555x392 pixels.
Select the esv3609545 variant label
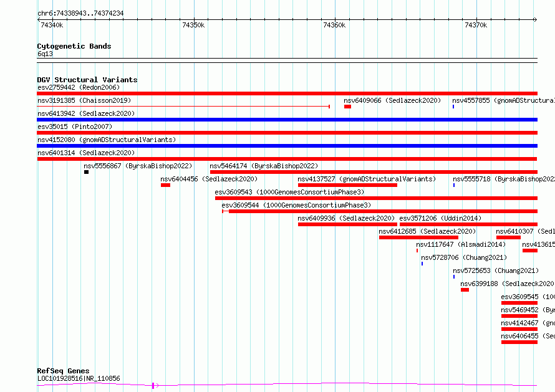[528, 297]
